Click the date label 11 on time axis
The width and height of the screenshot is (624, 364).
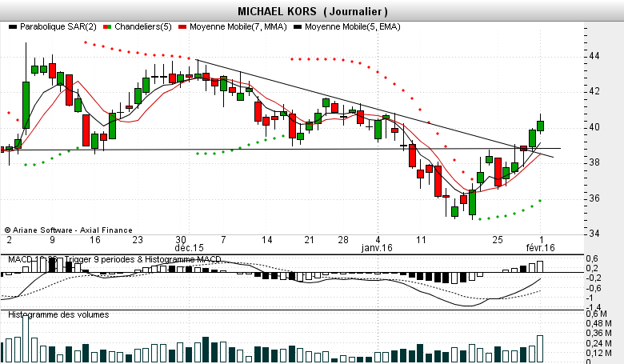tap(421, 240)
